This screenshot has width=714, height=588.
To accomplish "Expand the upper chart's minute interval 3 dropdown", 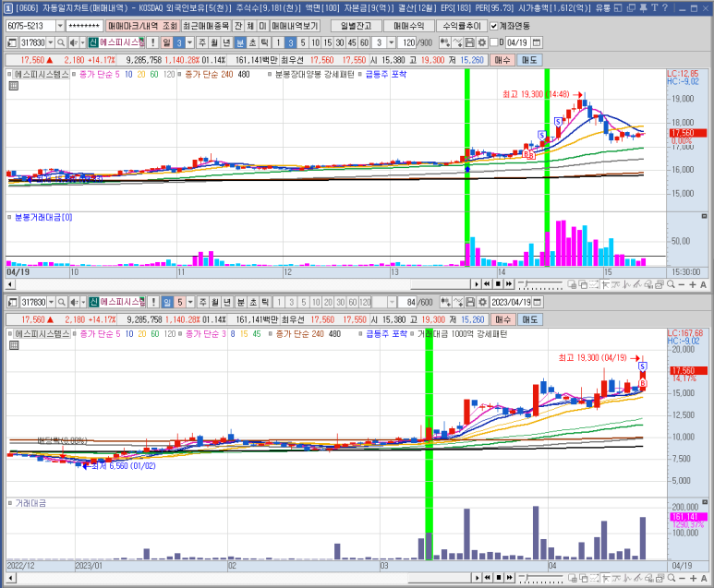I will (392, 42).
